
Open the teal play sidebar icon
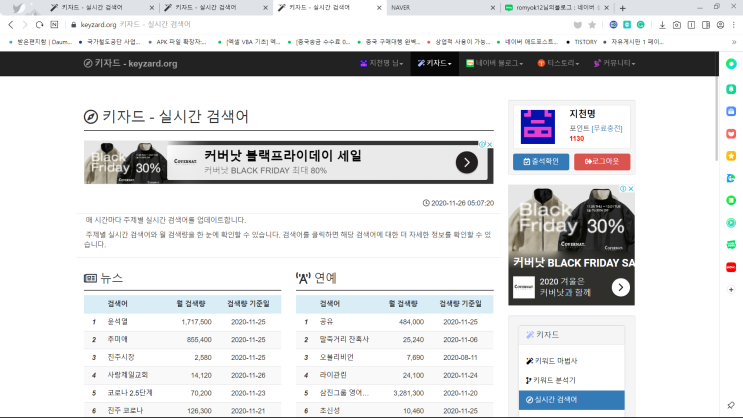point(731,223)
